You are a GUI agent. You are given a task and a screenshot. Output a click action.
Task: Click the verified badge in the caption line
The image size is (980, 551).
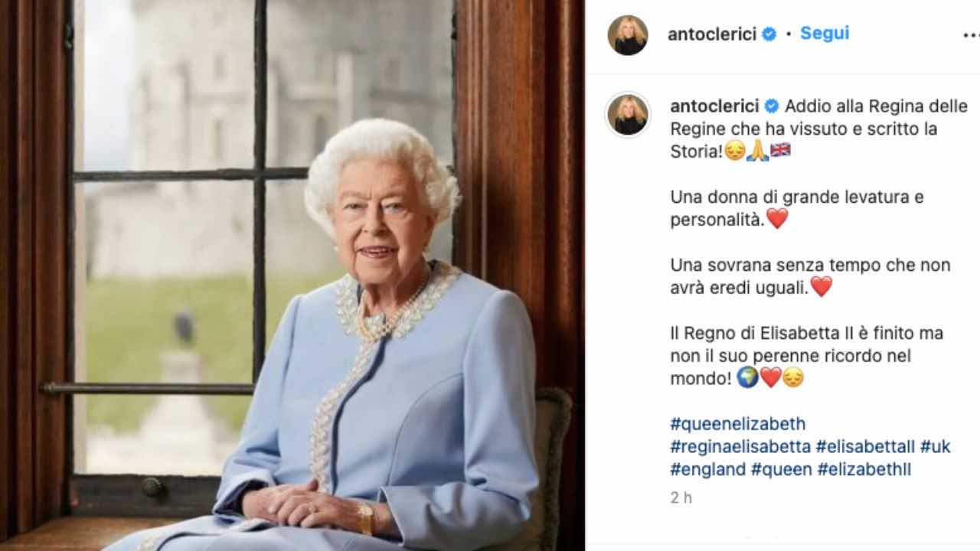click(x=773, y=106)
